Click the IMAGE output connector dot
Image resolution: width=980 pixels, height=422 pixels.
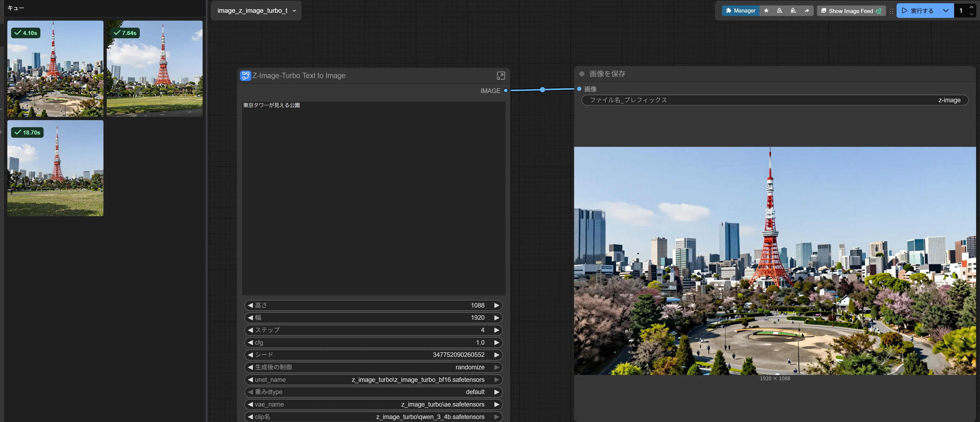(506, 91)
